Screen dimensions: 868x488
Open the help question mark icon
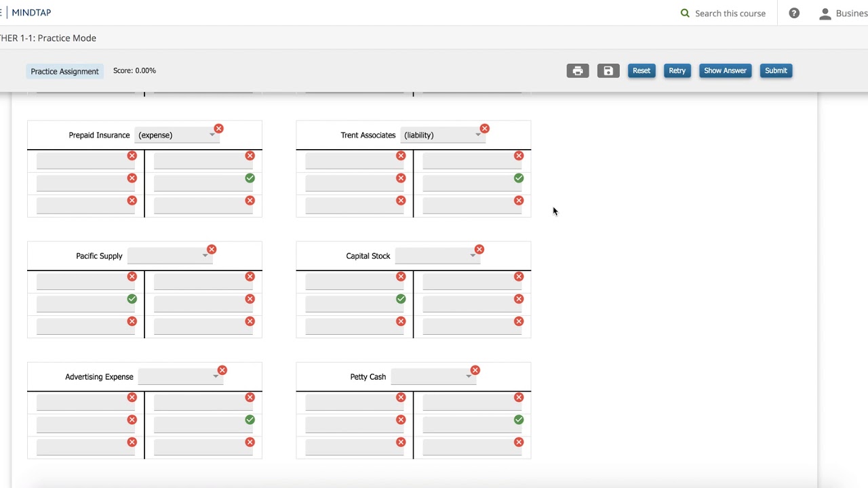click(794, 13)
